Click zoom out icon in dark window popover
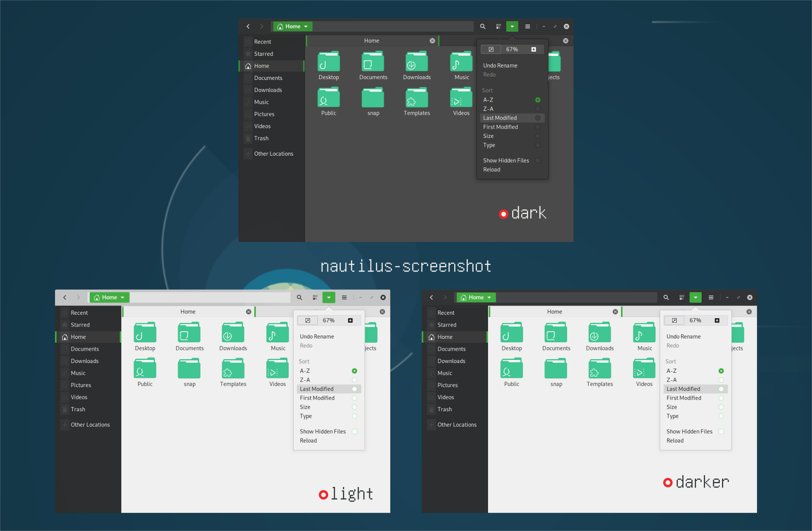The height and width of the screenshot is (531, 812). point(491,50)
